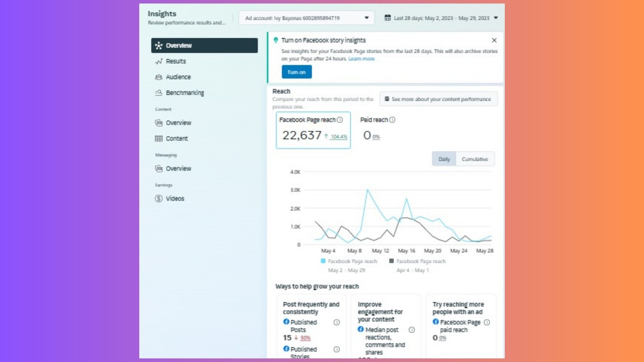The image size is (644, 362).
Task: Click the Content table grid icon
Action: [x=159, y=139]
